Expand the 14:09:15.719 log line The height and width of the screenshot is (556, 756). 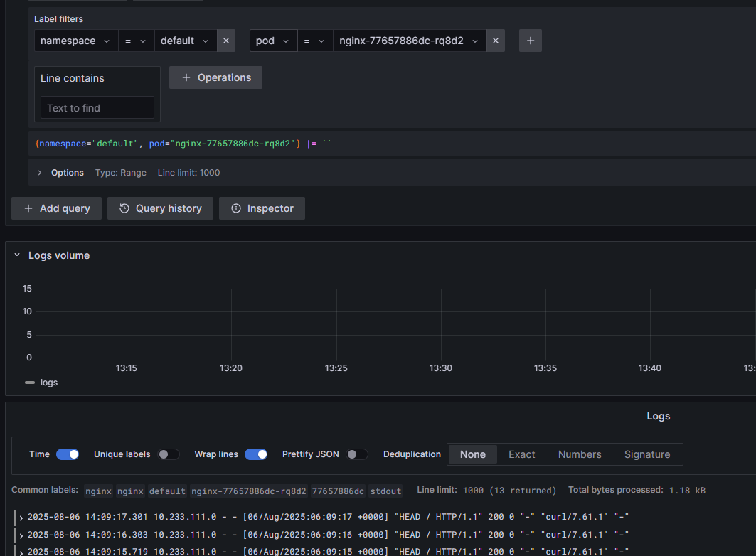coord(21,552)
